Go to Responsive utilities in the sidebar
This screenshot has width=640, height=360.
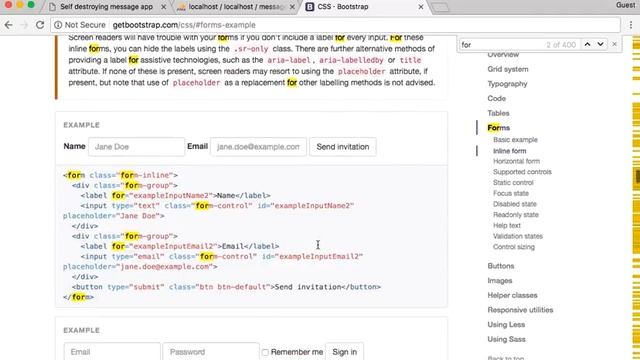pos(520,310)
